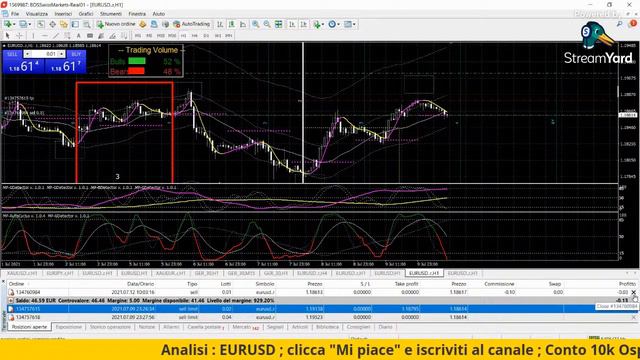Open the Indicators list icon

click(x=317, y=24)
